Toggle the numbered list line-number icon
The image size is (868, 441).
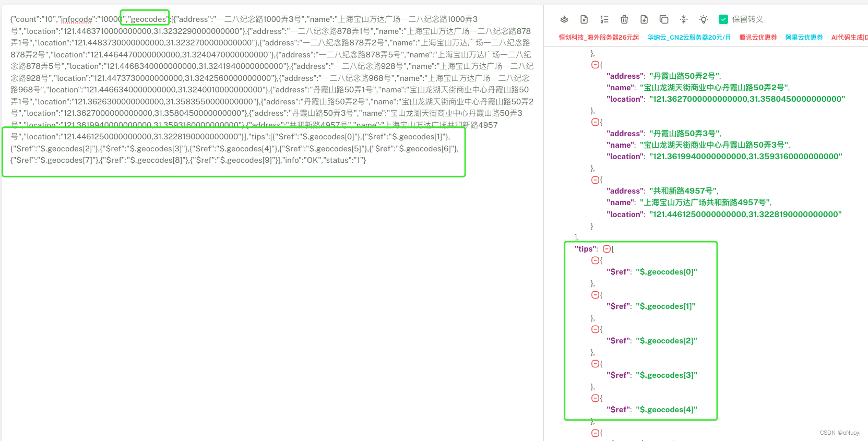coord(604,19)
